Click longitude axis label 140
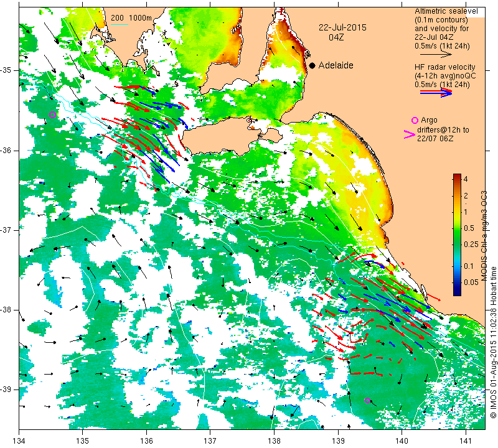The width and height of the screenshot is (498, 448). click(x=402, y=441)
